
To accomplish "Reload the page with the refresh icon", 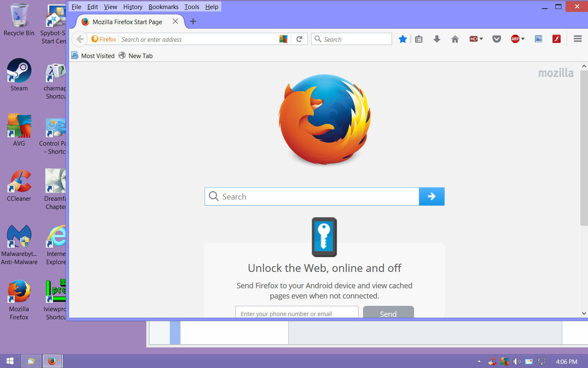I will 299,39.
